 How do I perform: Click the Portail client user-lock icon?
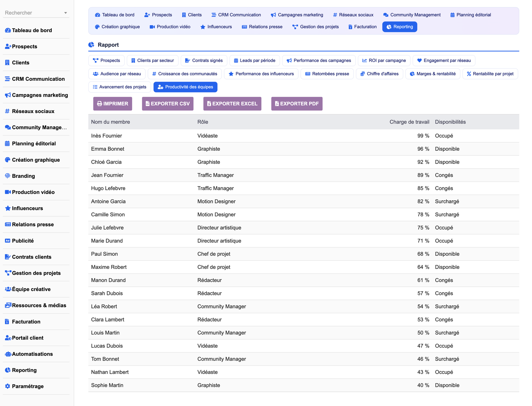(x=8, y=338)
